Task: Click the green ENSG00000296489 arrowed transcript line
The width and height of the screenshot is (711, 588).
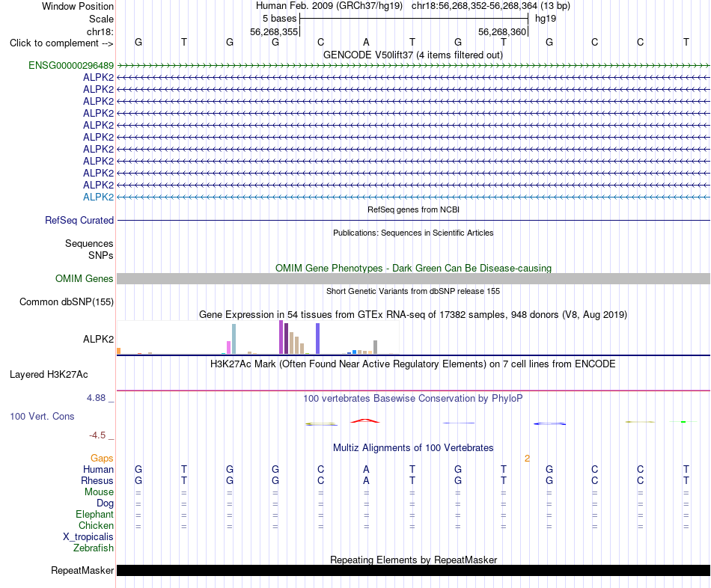Action: point(413,65)
